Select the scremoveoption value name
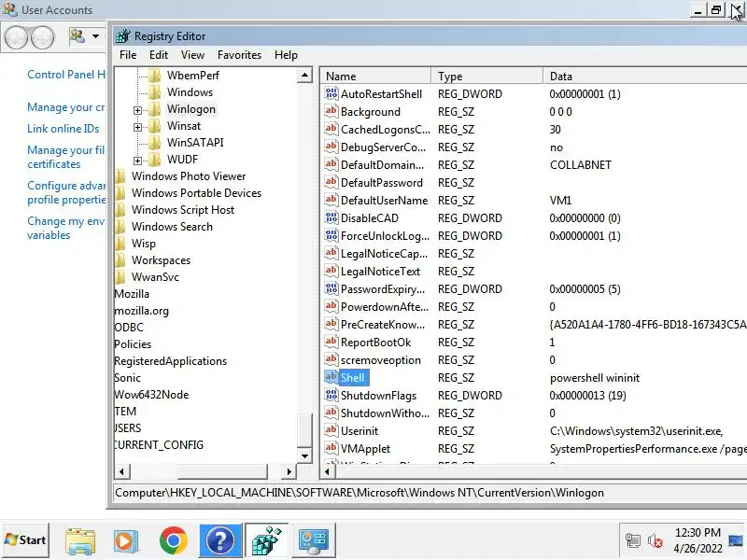Viewport: 747px width, 560px height. pyautogui.click(x=381, y=360)
